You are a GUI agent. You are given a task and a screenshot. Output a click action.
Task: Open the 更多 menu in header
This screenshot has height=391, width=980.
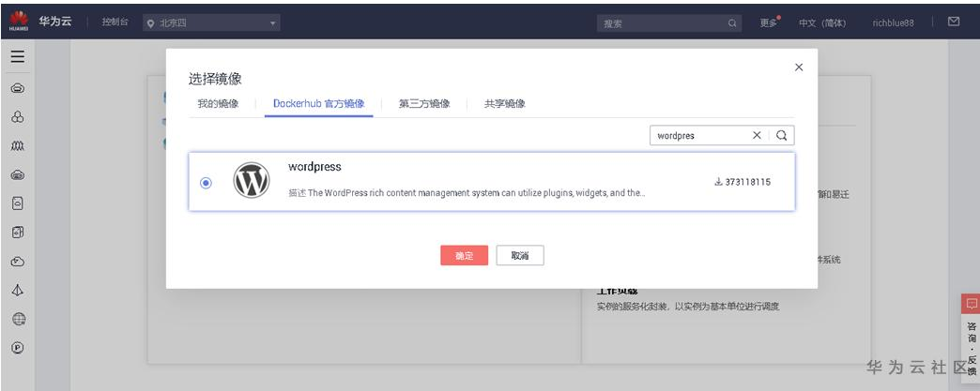[x=769, y=23]
